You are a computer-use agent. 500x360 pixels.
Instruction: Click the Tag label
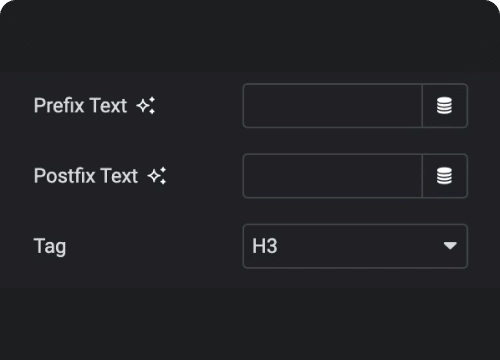click(50, 247)
